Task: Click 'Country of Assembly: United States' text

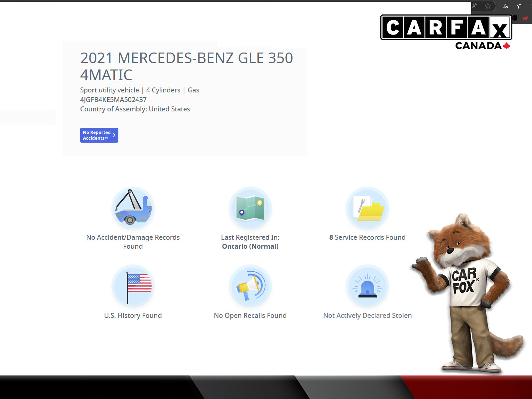Action: click(135, 109)
